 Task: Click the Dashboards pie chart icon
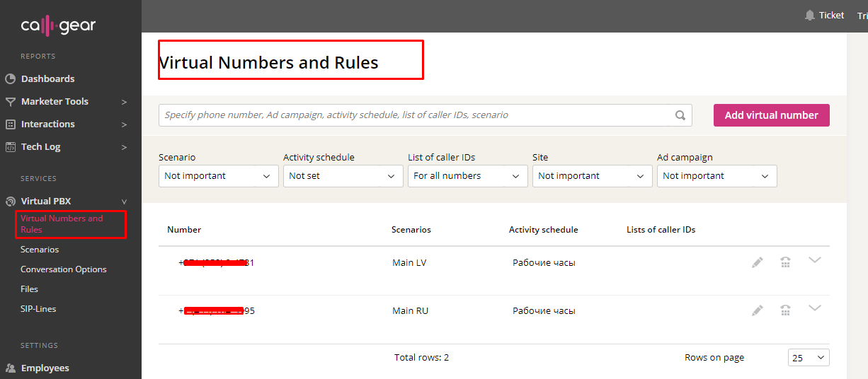click(x=11, y=78)
